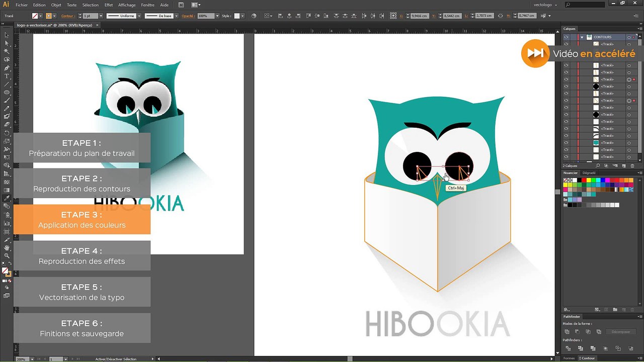The image size is (644, 362).
Task: Apply Intersect shape mode in Pathfinder
Action: [x=588, y=332]
